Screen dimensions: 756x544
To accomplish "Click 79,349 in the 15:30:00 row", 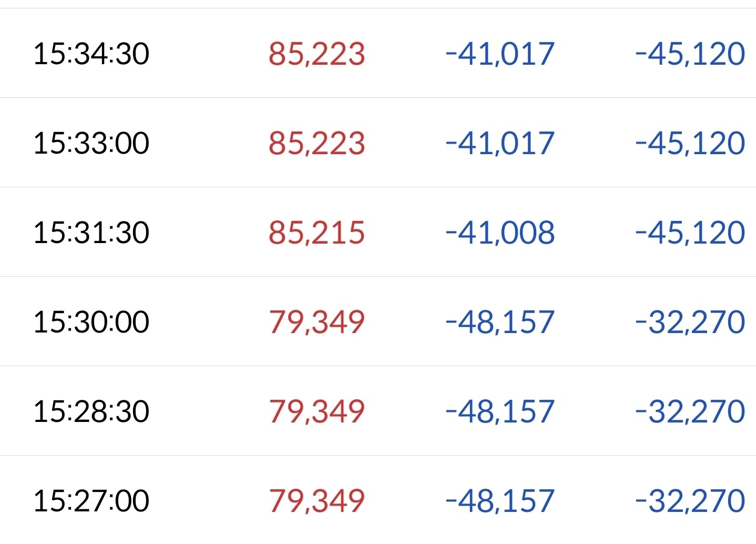I will (316, 322).
